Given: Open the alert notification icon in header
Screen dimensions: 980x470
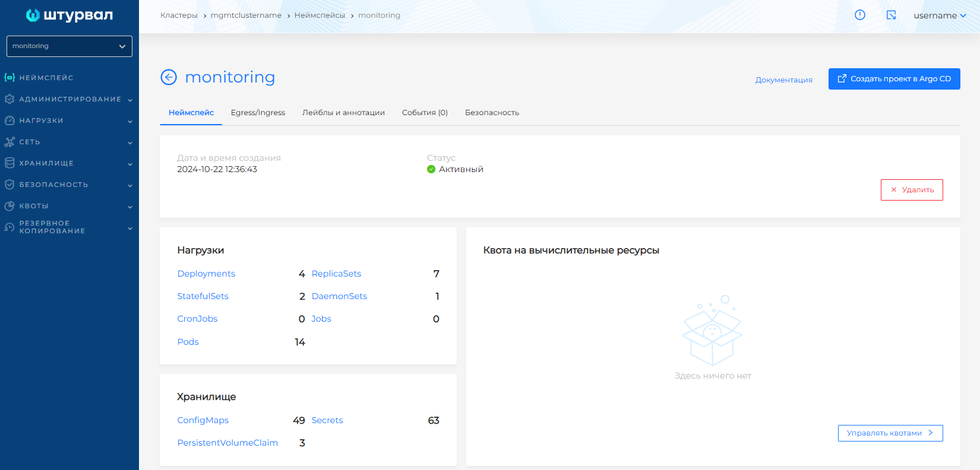Looking at the screenshot, I should (859, 15).
